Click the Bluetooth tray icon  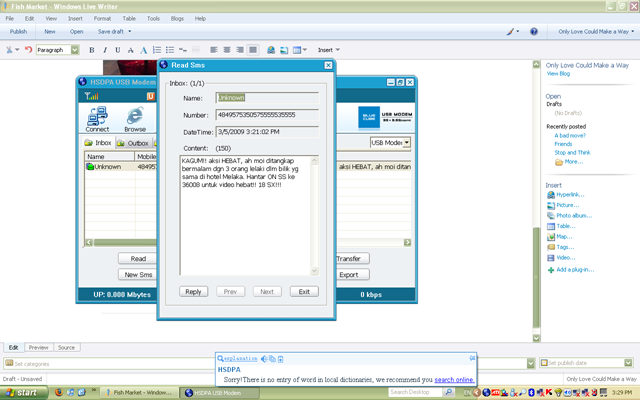(531, 393)
